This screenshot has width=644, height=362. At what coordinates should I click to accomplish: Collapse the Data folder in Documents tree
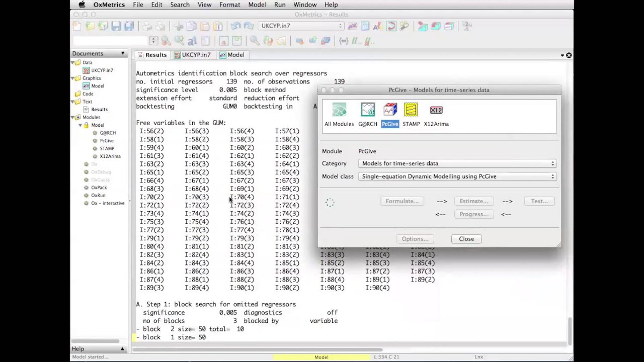tap(72, 62)
